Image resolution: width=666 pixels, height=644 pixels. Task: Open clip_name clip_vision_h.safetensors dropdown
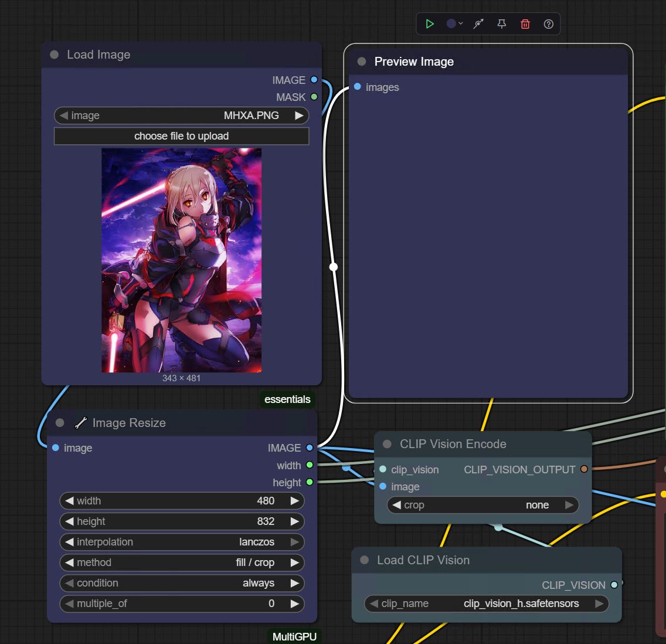(x=487, y=604)
